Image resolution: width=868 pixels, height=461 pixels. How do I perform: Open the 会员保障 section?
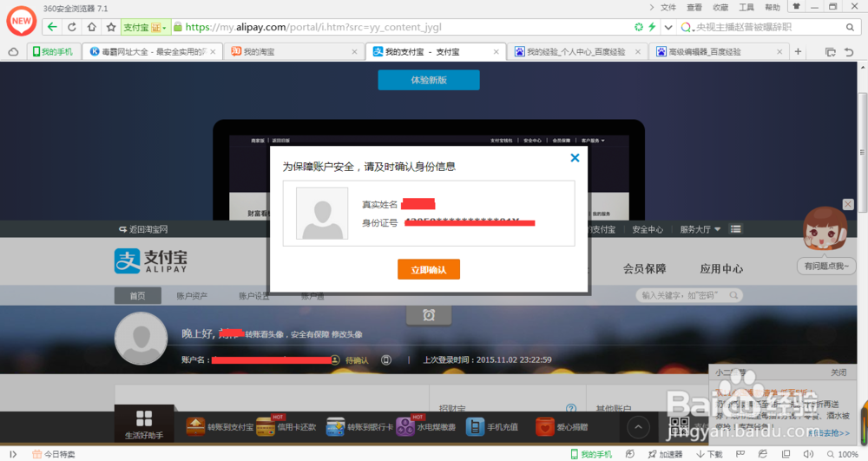tap(644, 268)
